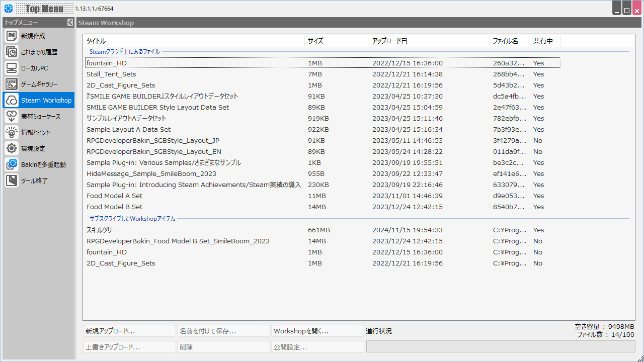The height and width of the screenshot is (362, 644).
Task: Click the progress status bar
Action: click(x=500, y=346)
